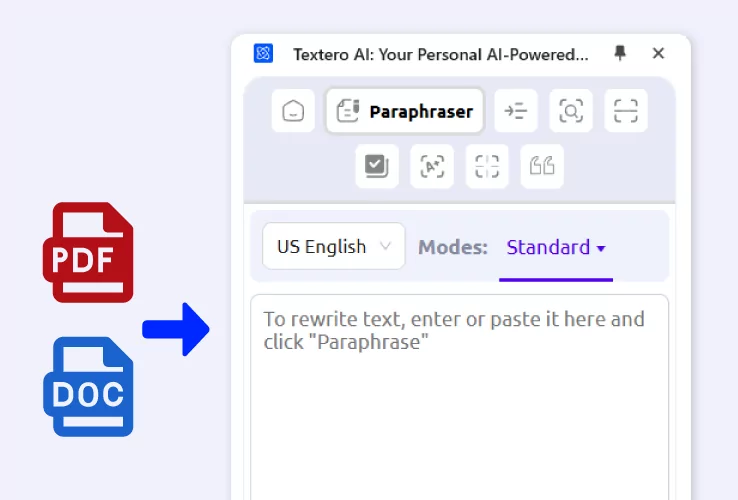Open the A+ text improver icon
738x500 pixels.
point(432,166)
